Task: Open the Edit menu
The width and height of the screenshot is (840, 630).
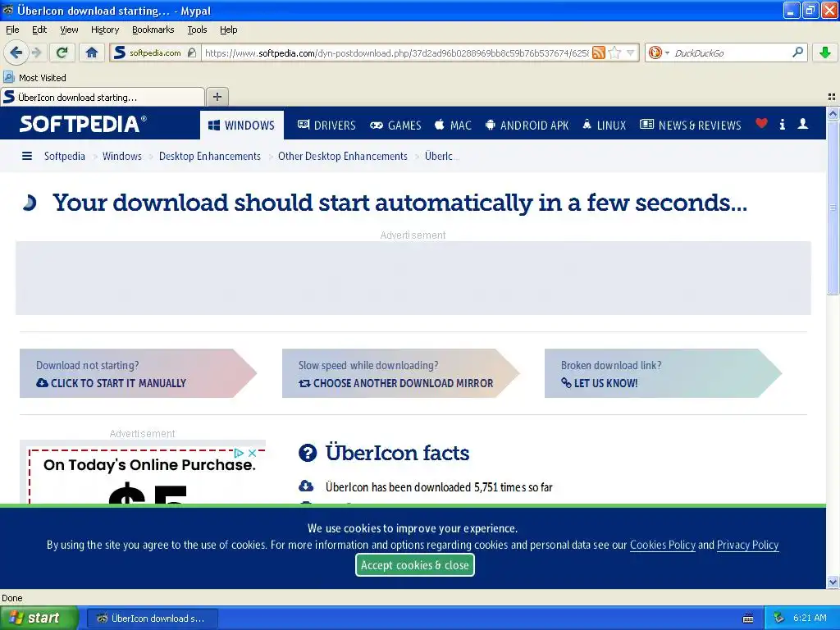Action: coord(39,30)
